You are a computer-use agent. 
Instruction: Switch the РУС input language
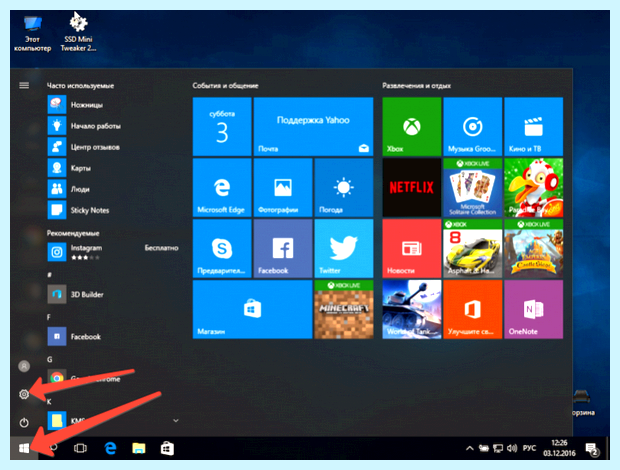(529, 448)
